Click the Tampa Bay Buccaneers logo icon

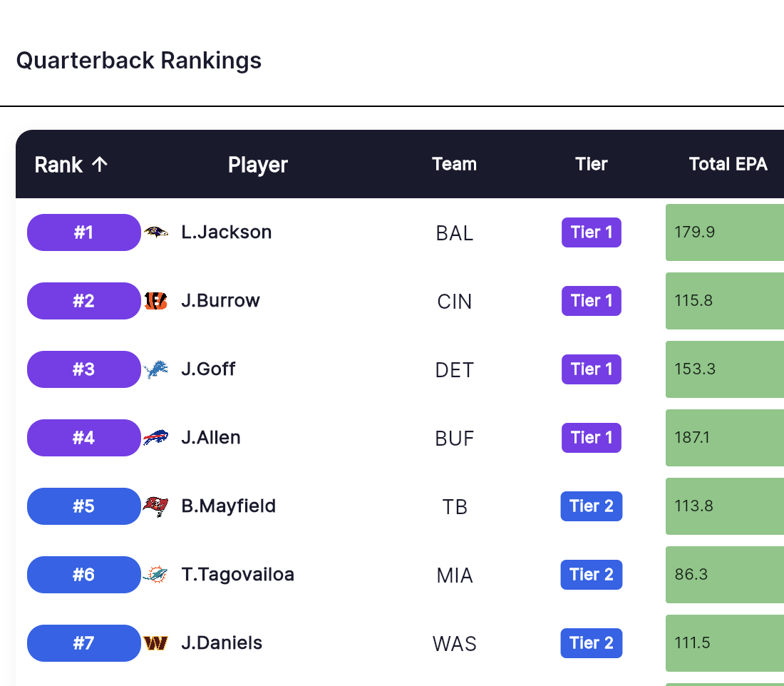pyautogui.click(x=155, y=506)
